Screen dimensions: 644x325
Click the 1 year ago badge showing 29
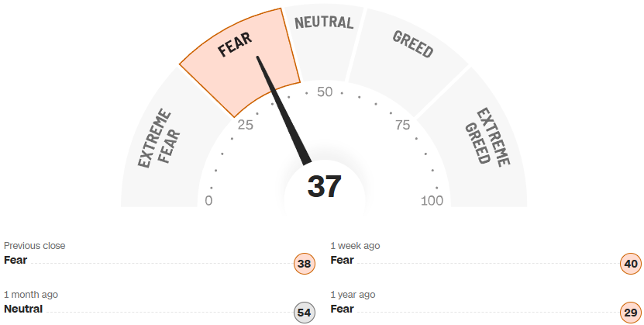coord(631,313)
